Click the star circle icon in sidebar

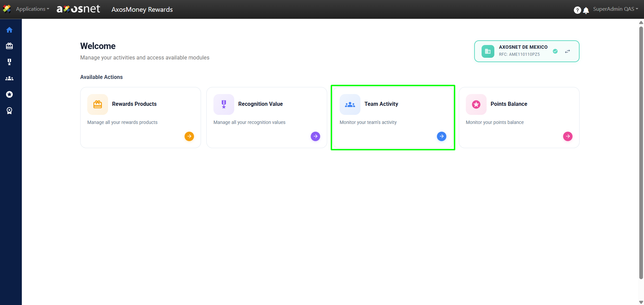9,94
